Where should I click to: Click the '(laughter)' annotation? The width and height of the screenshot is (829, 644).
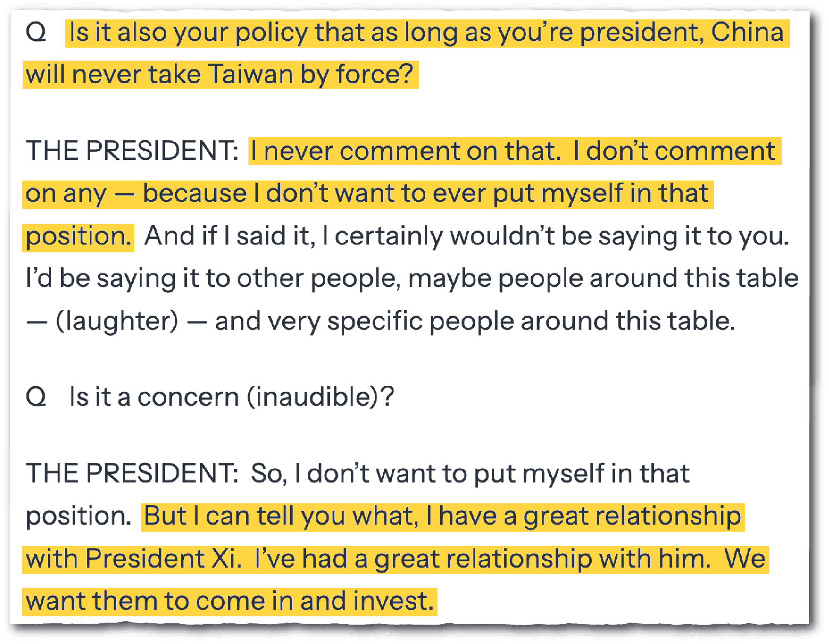click(117, 321)
